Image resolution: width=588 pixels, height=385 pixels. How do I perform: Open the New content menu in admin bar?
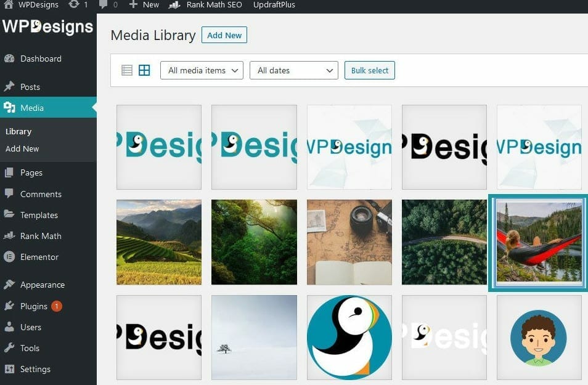[144, 4]
